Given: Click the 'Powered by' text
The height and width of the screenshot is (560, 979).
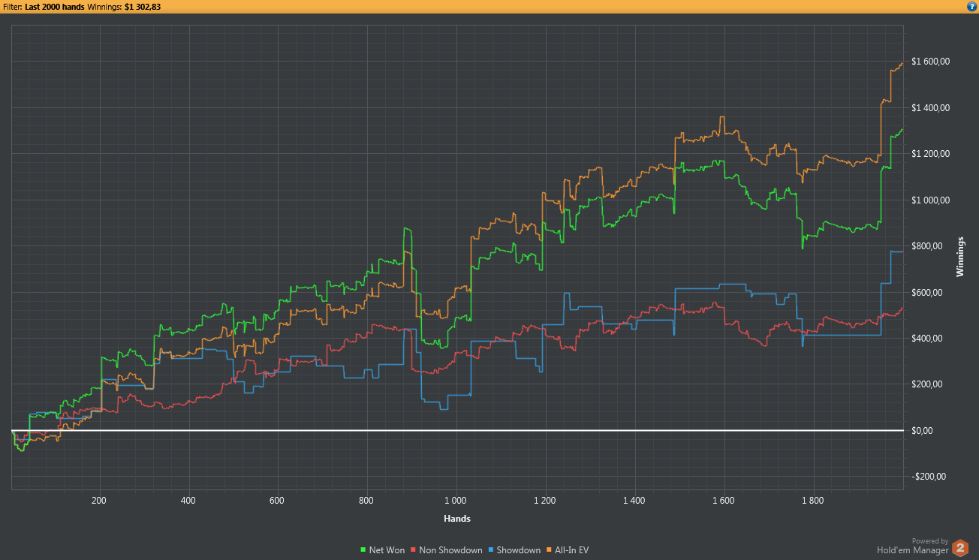Looking at the screenshot, I should pyautogui.click(x=929, y=540).
